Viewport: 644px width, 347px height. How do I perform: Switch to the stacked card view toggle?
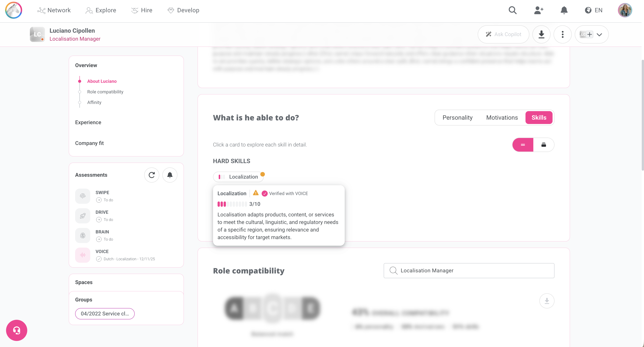(544, 145)
